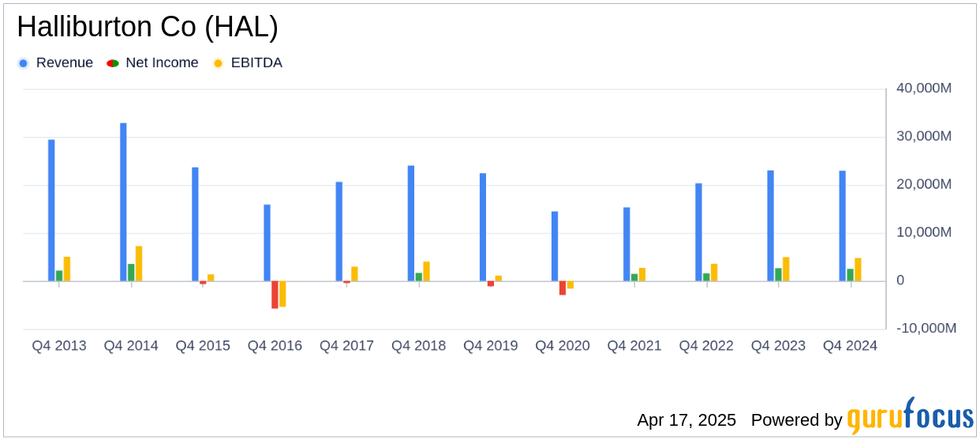Select the Q4 2014 blue revenue bar
Viewport: 980px width, 440px height.
coord(123,202)
